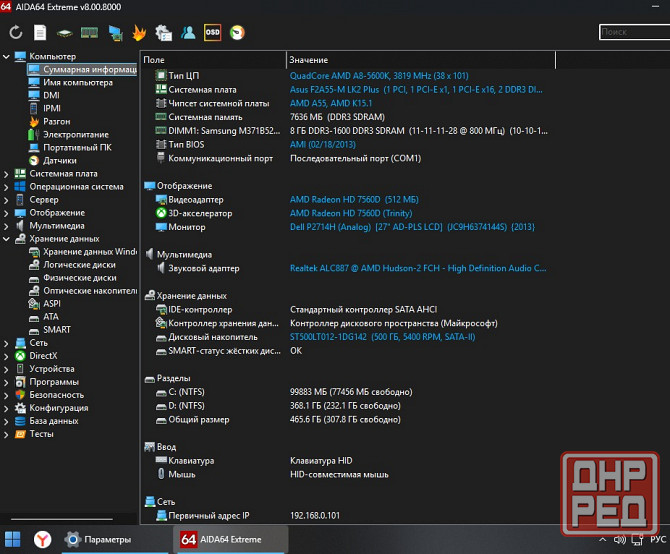Click the CPU chip toolbar icon

pos(65,33)
